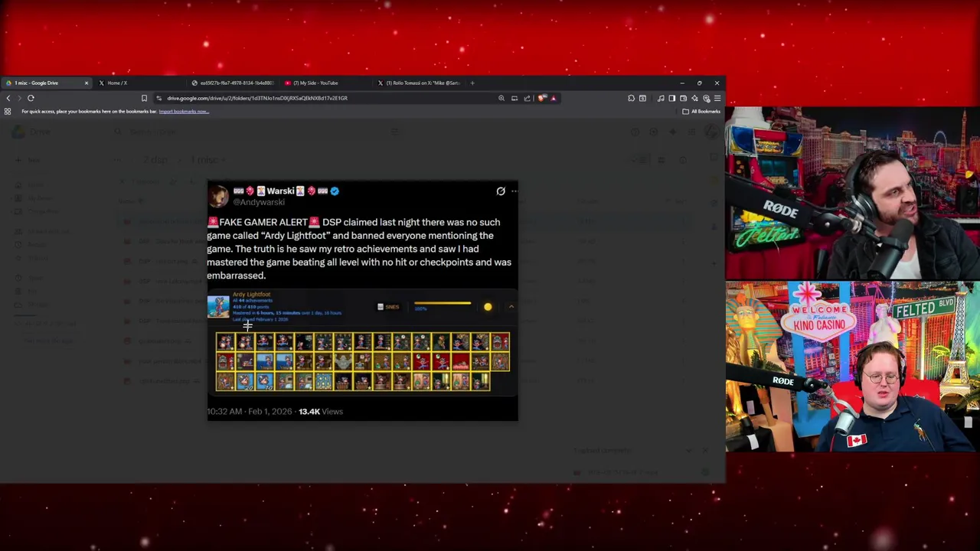Image resolution: width=980 pixels, height=551 pixels.
Task: Click the achievement badge marked 20
Action: (x=246, y=381)
